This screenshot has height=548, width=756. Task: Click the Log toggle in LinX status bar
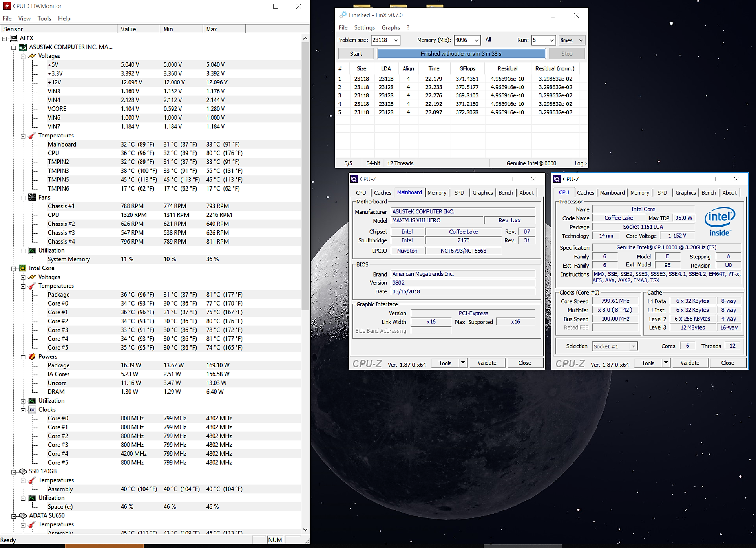(580, 163)
